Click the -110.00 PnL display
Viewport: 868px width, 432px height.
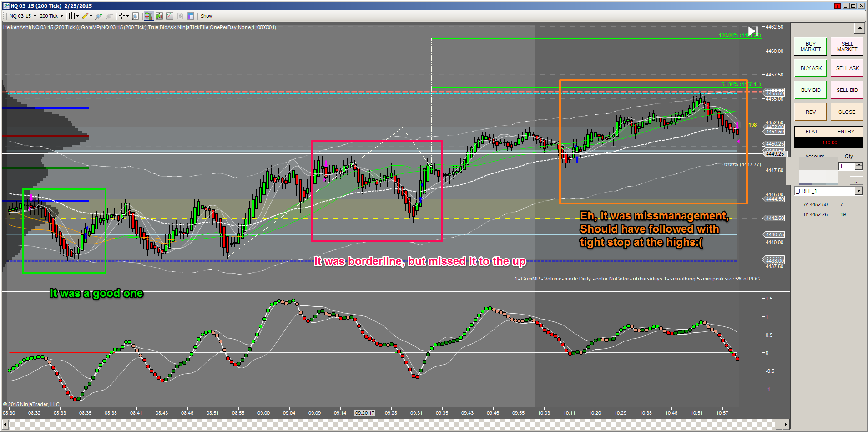click(x=829, y=142)
